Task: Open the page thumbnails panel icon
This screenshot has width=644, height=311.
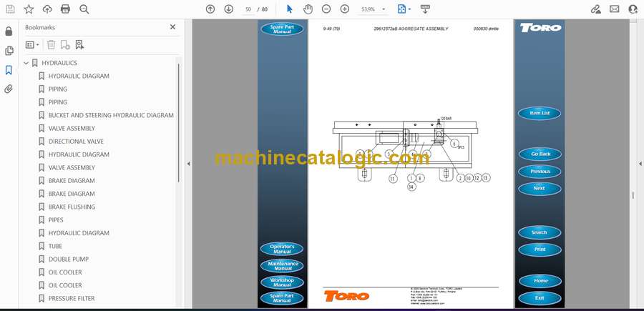Action: [9, 51]
